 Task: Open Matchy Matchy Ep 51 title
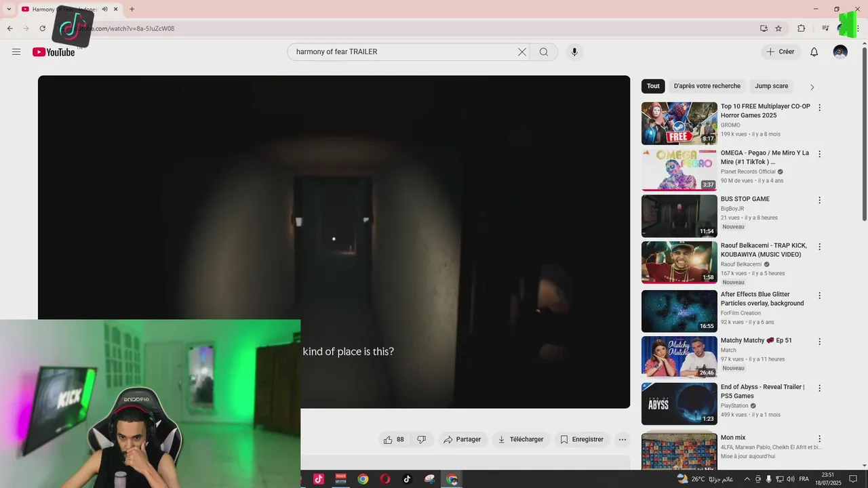(x=756, y=340)
